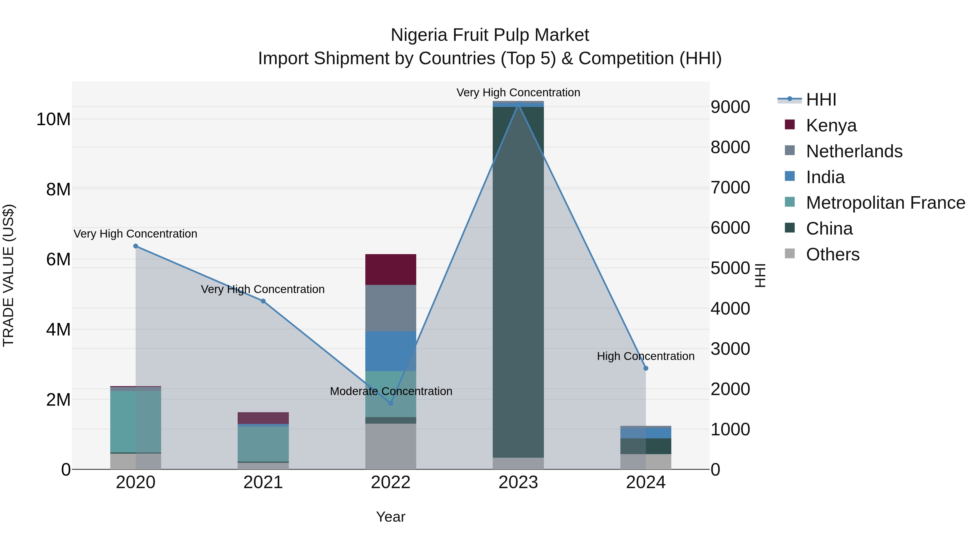980x551 pixels.
Task: Click the Kenya segment in 2022 bar
Action: click(x=391, y=270)
